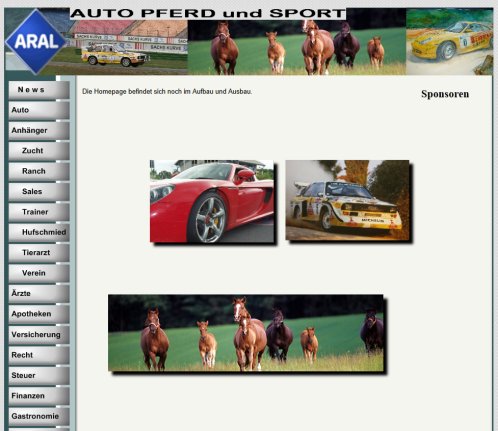The height and width of the screenshot is (431, 498).
Task: Navigate to the Sales page
Action: (39, 192)
